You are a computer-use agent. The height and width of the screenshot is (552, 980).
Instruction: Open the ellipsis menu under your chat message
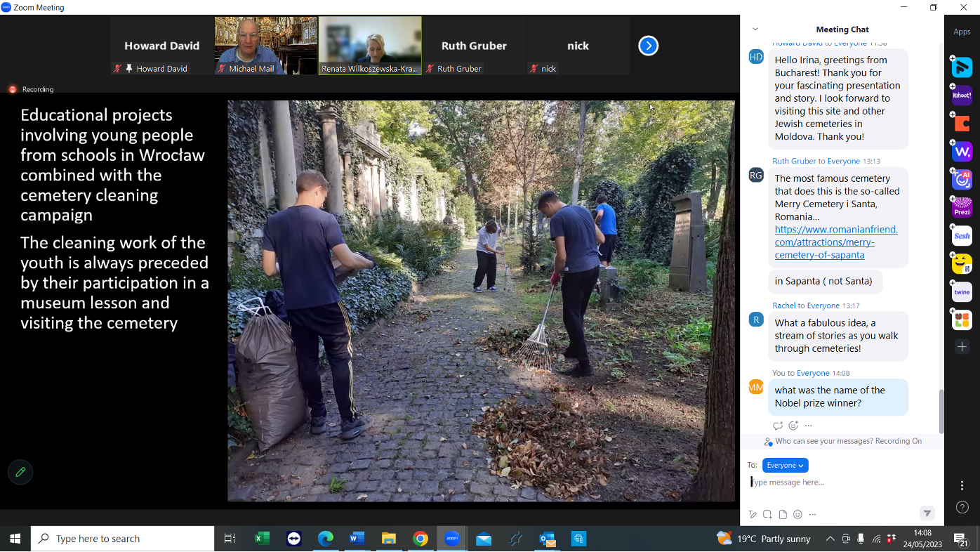(x=808, y=425)
